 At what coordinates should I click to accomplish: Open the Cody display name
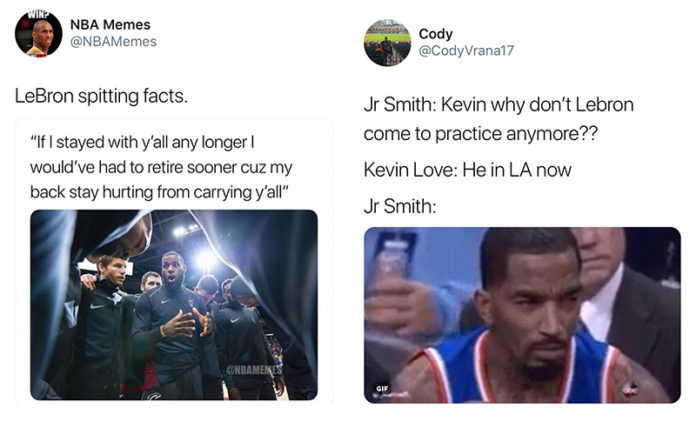(x=435, y=33)
